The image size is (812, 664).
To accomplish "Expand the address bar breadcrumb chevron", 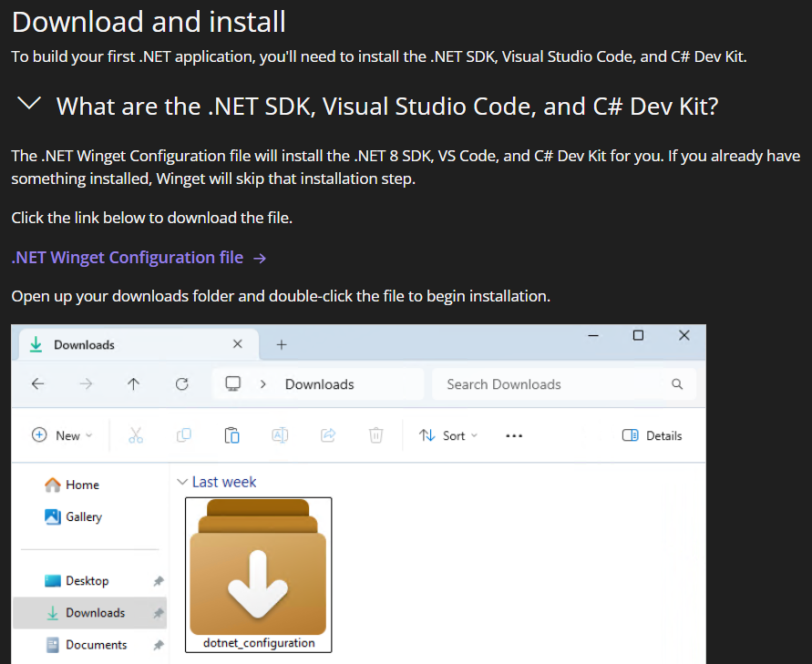I will pyautogui.click(x=263, y=384).
